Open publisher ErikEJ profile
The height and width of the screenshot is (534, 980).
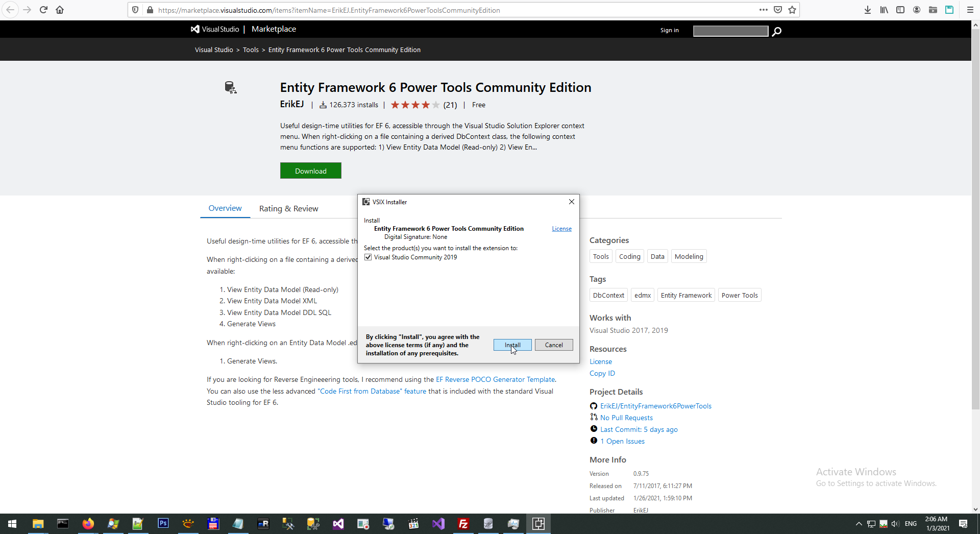tap(292, 104)
